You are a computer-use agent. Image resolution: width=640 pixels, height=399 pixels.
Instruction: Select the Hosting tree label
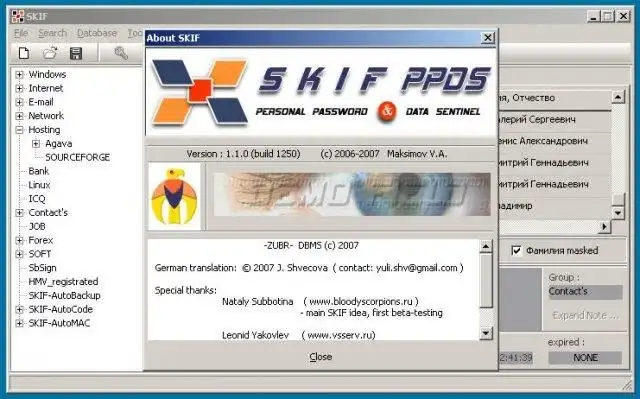pos(44,130)
